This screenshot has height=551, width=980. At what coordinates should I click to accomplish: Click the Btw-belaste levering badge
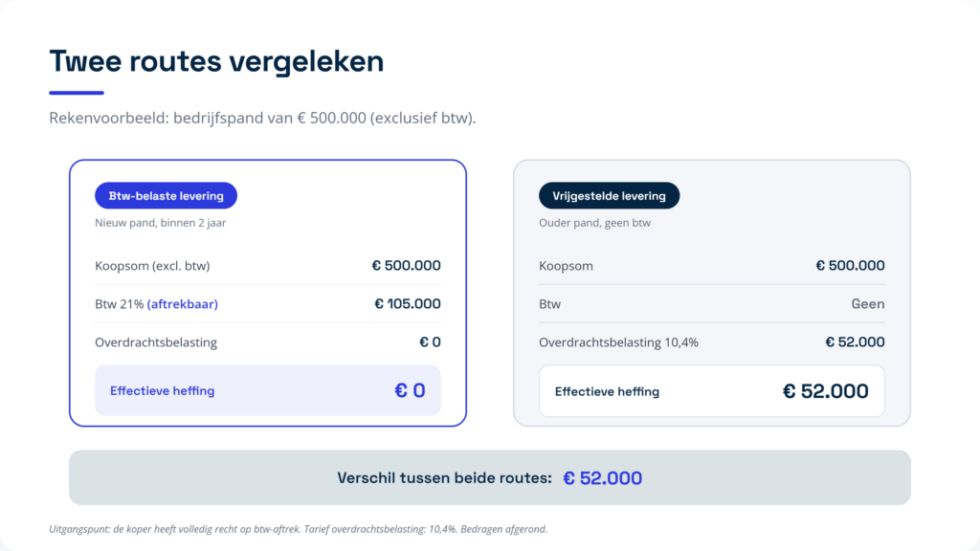pyautogui.click(x=166, y=195)
